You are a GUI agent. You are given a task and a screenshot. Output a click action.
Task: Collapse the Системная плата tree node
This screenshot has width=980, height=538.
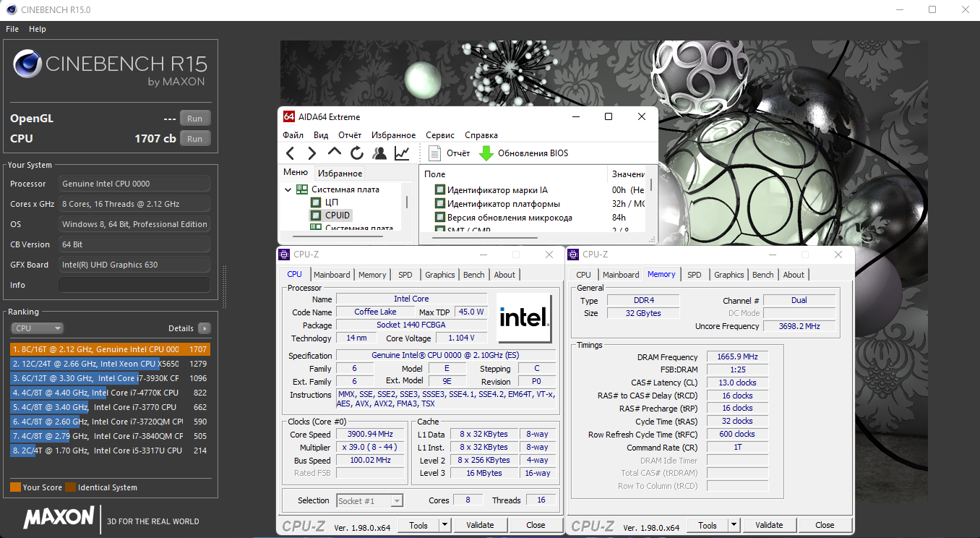pos(288,189)
